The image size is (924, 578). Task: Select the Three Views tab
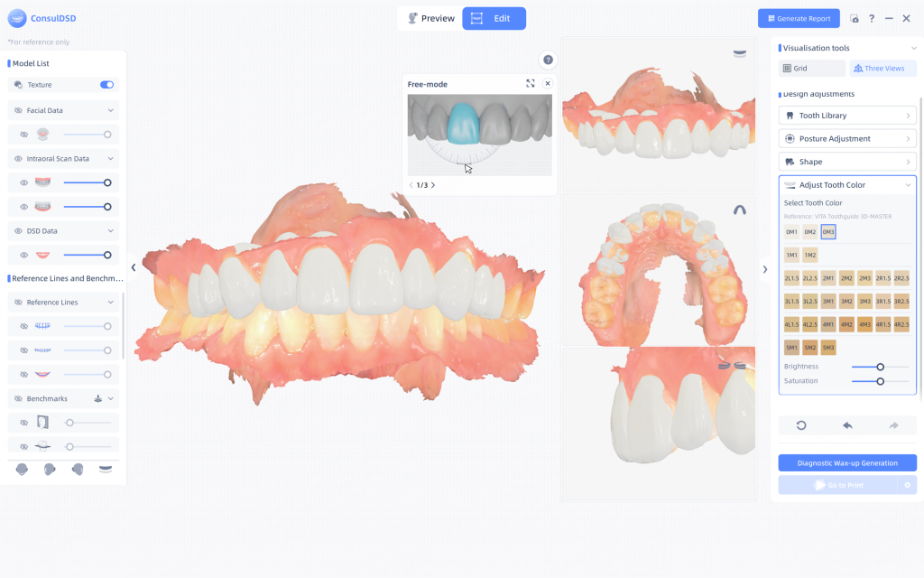coord(882,69)
